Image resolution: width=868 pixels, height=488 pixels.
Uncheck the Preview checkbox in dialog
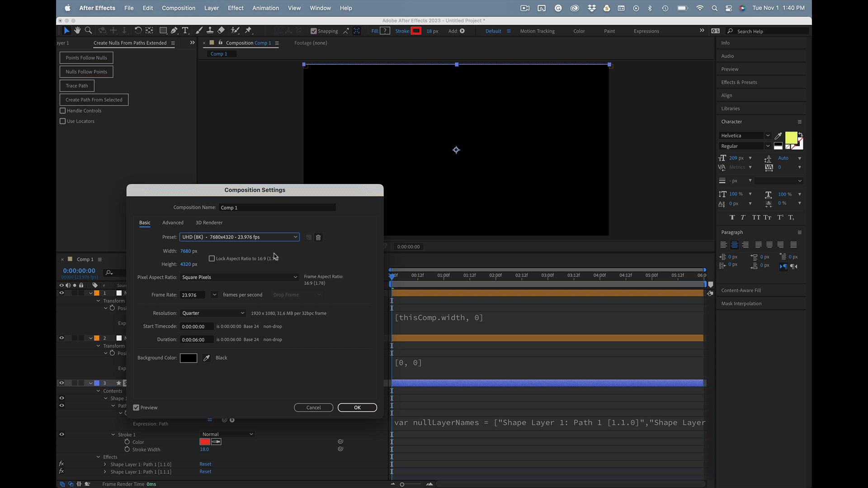tap(136, 408)
